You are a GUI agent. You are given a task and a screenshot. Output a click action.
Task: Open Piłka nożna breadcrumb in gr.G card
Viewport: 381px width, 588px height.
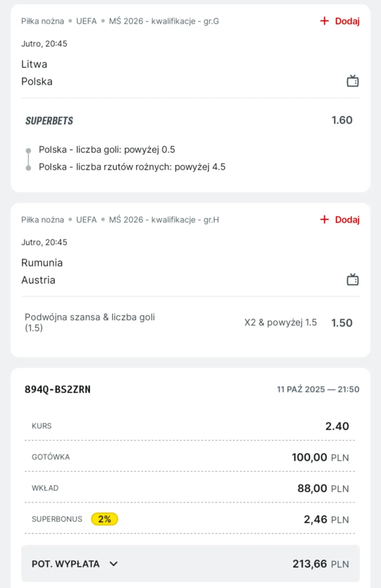pyautogui.click(x=43, y=21)
